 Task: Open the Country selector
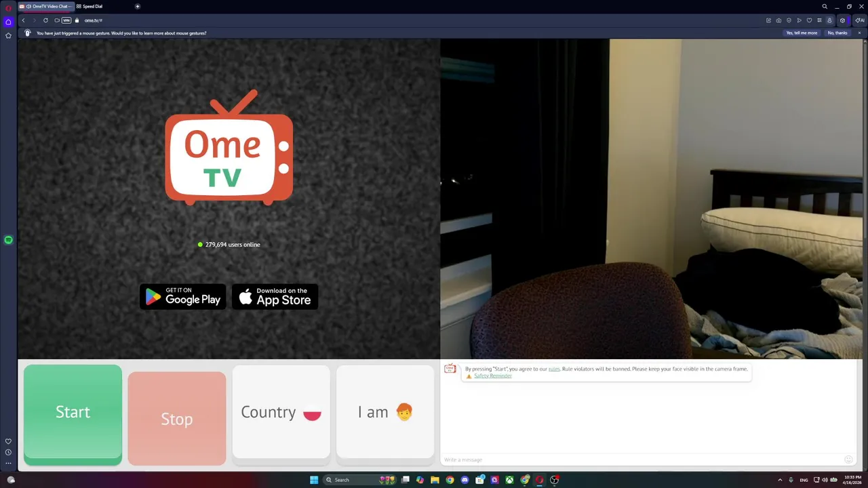coord(281,412)
